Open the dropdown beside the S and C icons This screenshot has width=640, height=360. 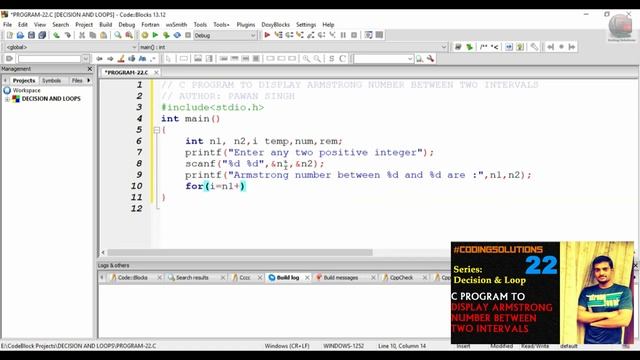coord(410,59)
